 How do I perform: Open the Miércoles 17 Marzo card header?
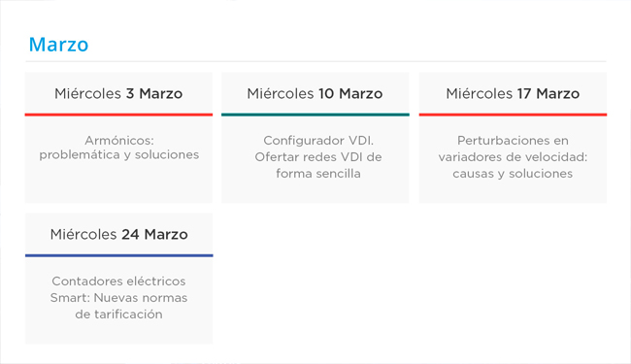click(513, 93)
